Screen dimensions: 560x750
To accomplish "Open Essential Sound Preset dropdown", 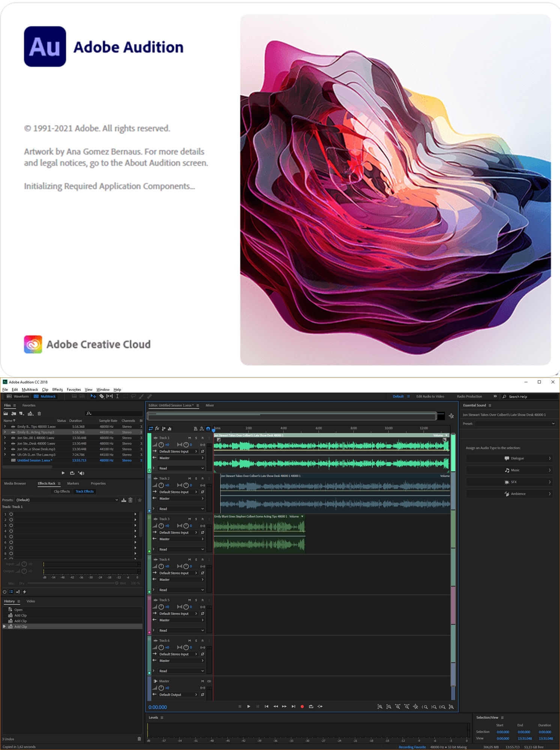I will click(515, 424).
